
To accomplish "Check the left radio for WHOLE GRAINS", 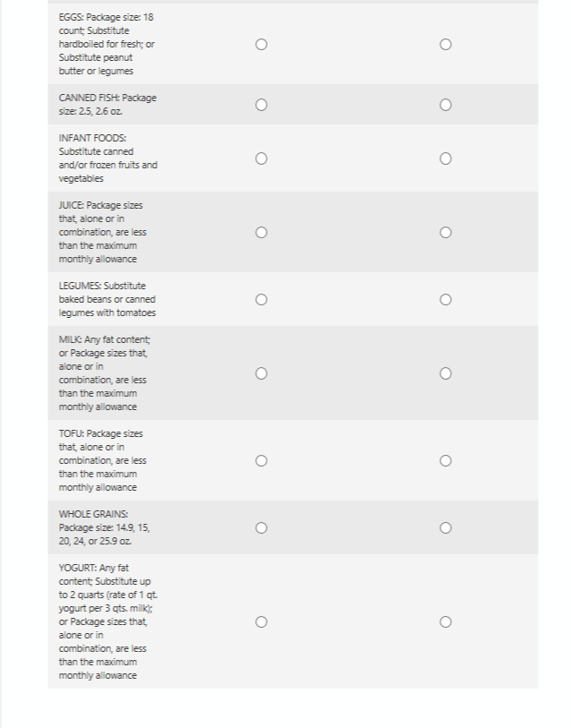I will click(260, 527).
